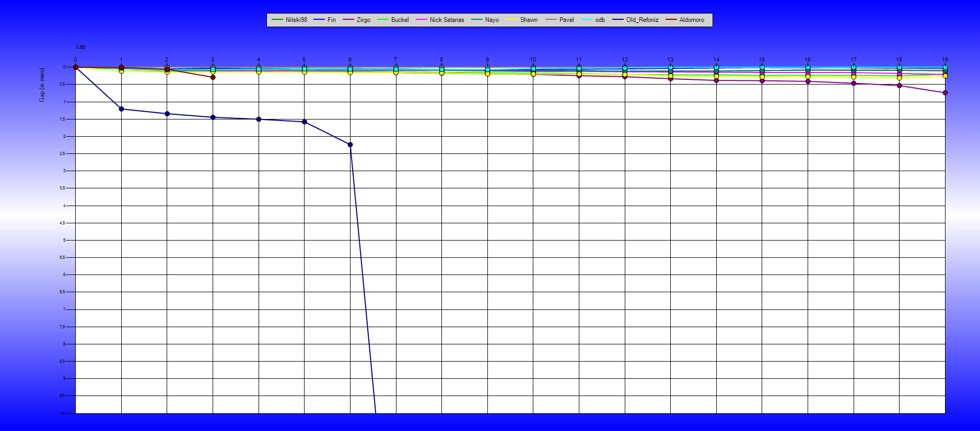Select lap axis number 9
Image resolution: width=980 pixels, height=431 pixels.
coord(487,59)
